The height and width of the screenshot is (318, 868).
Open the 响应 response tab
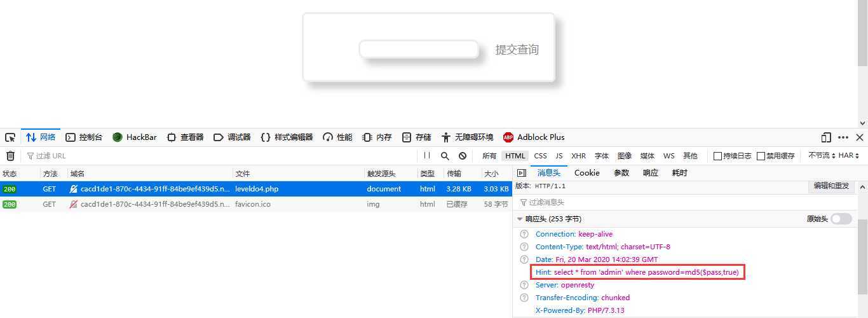click(651, 173)
